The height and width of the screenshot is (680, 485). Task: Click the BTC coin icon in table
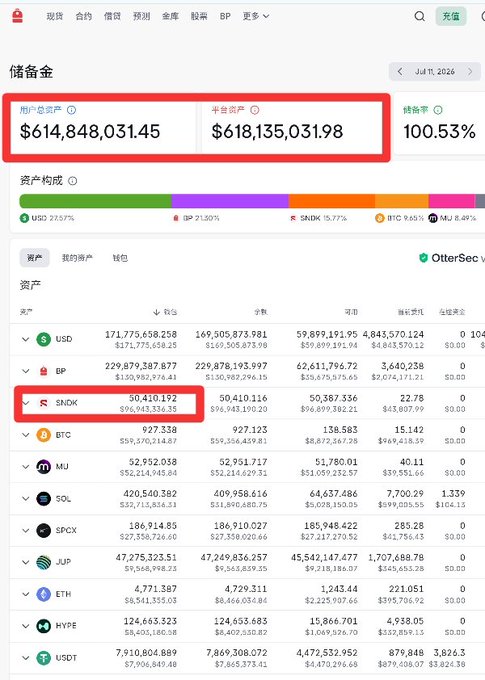click(43, 435)
